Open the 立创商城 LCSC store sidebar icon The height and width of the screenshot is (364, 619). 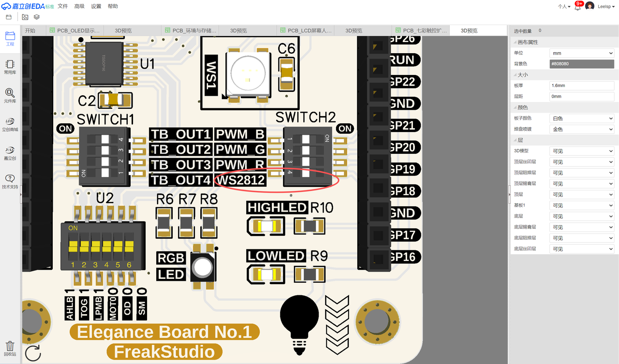[10, 124]
